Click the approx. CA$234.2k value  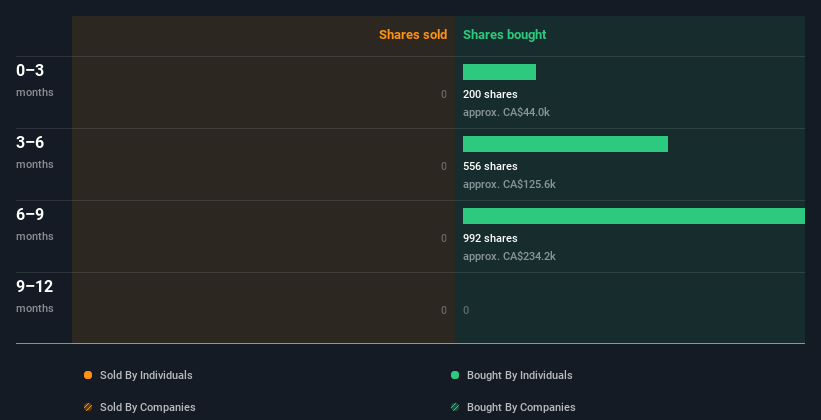coord(509,256)
